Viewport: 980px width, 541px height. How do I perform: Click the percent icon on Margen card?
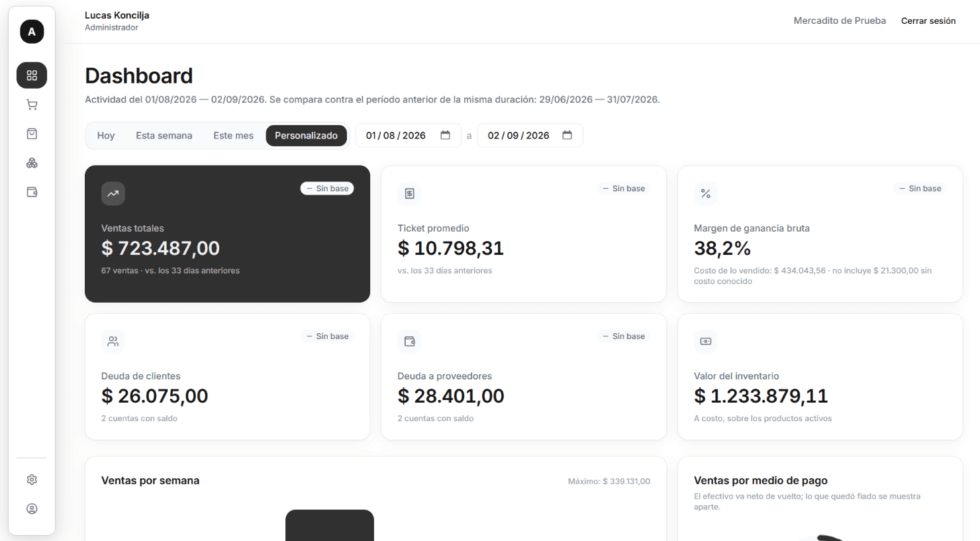(x=706, y=193)
